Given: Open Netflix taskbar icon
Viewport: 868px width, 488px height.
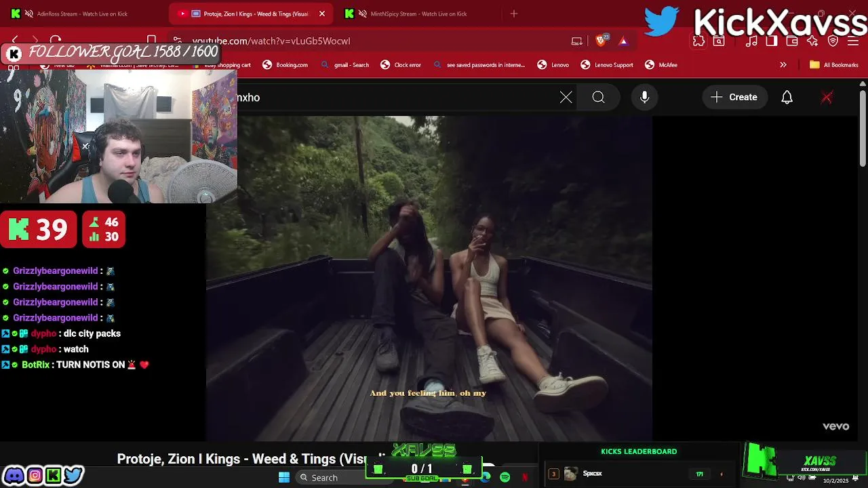Looking at the screenshot, I should 524,478.
